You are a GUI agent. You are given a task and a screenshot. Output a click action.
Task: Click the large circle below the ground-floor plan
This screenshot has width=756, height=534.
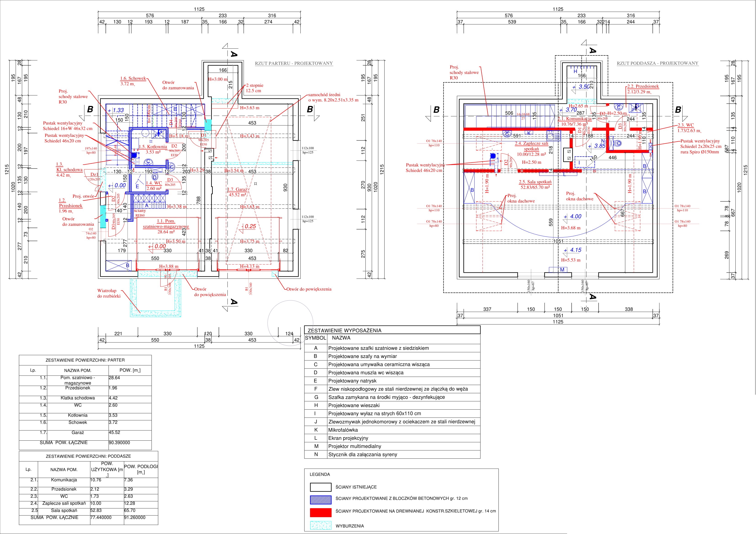tap(290, 323)
